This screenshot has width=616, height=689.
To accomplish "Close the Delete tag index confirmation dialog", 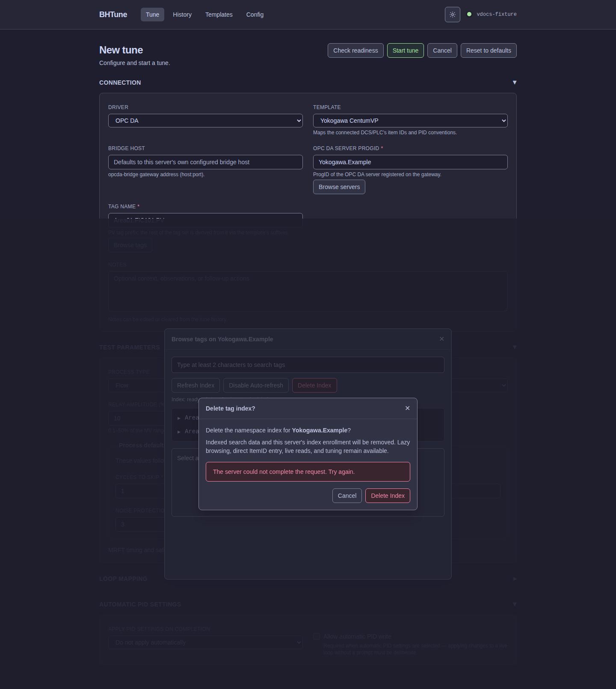I will click(408, 408).
